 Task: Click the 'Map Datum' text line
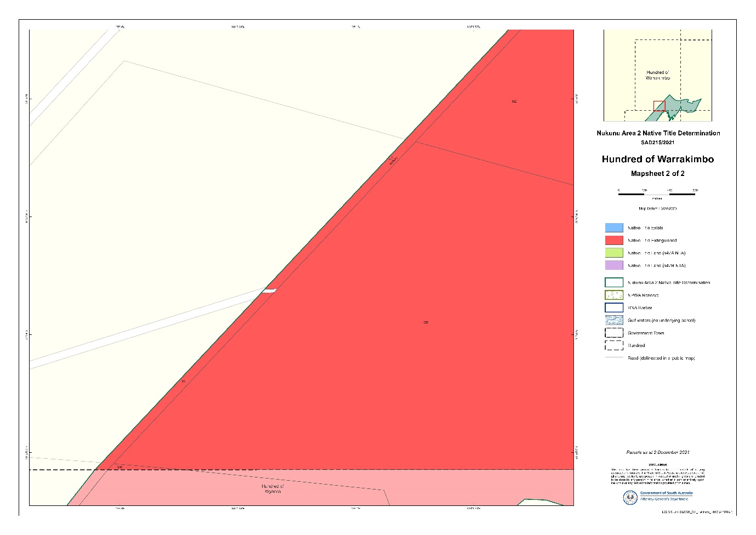(658, 209)
